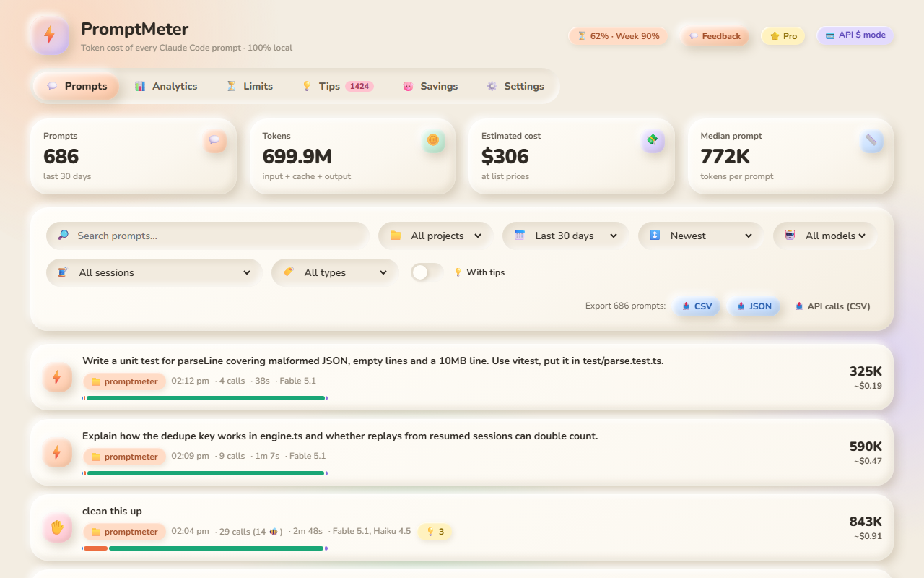The width and height of the screenshot is (924, 578).
Task: Click the PromptMeter lightning logo icon
Action: click(51, 36)
